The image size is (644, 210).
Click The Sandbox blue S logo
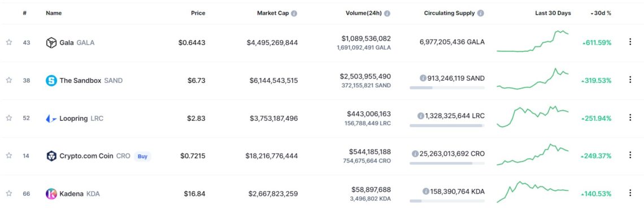[x=51, y=80]
